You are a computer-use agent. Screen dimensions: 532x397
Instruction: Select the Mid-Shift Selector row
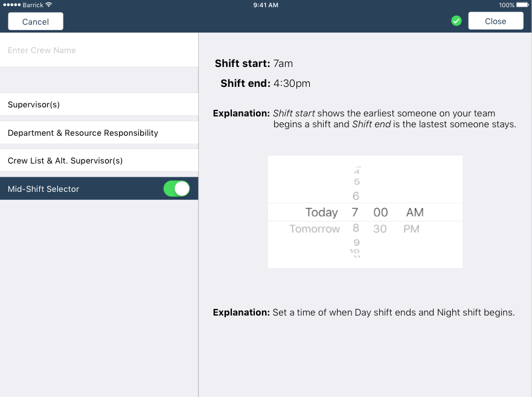pos(79,189)
